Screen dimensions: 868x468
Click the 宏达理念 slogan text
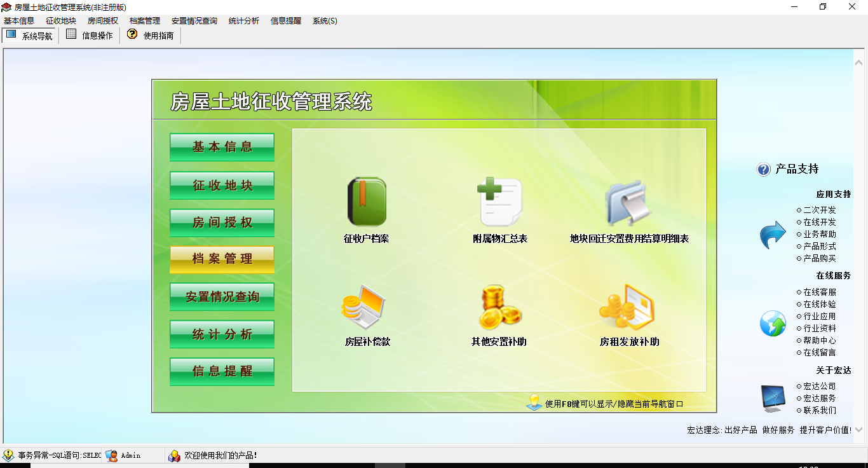pyautogui.click(x=770, y=430)
